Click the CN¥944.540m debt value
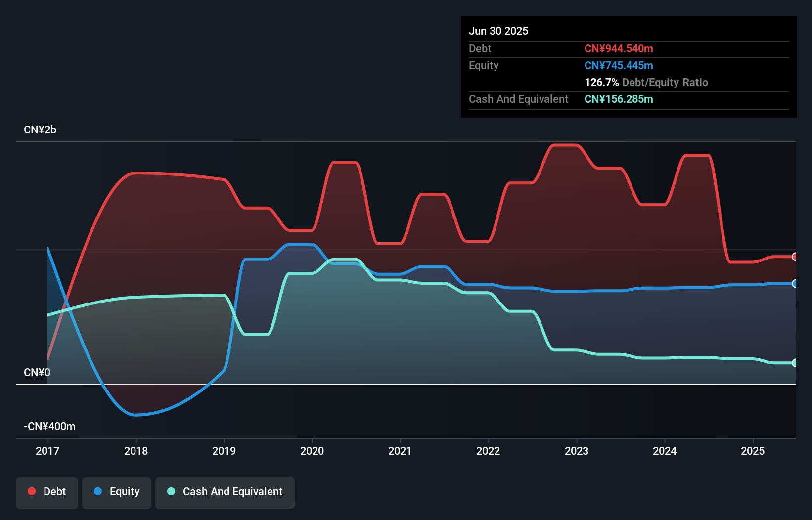 point(619,48)
